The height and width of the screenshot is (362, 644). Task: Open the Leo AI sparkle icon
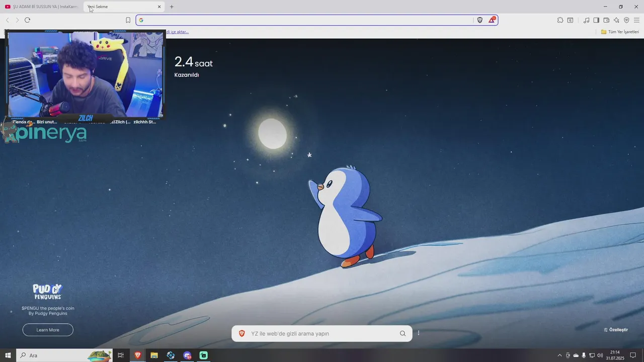point(616,20)
